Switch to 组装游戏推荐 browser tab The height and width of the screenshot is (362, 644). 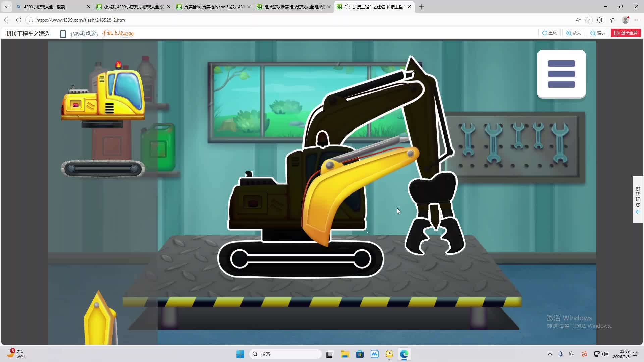click(x=294, y=7)
